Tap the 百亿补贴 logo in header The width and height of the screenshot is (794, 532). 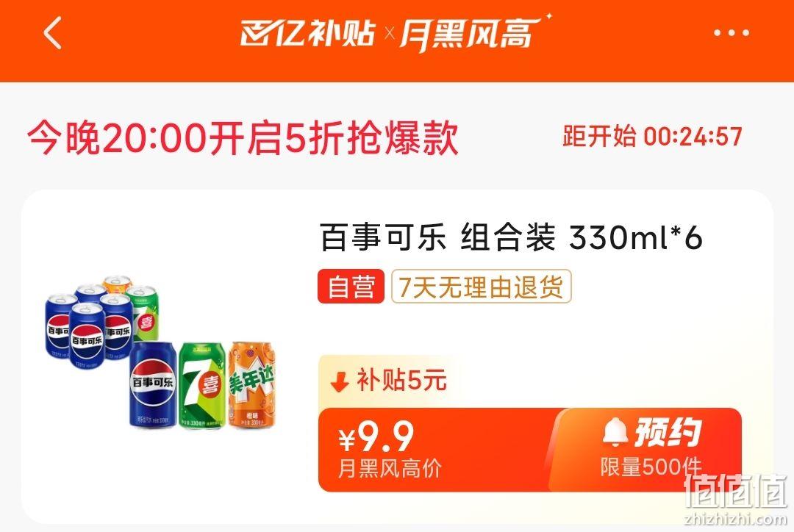(307, 33)
